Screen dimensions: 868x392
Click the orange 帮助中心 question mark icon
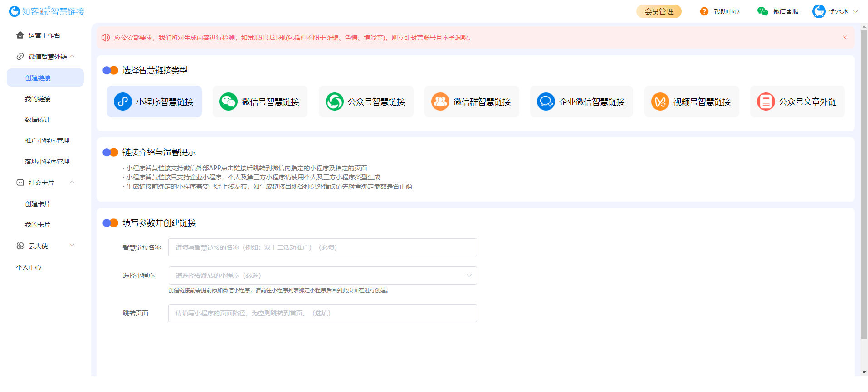click(x=704, y=11)
